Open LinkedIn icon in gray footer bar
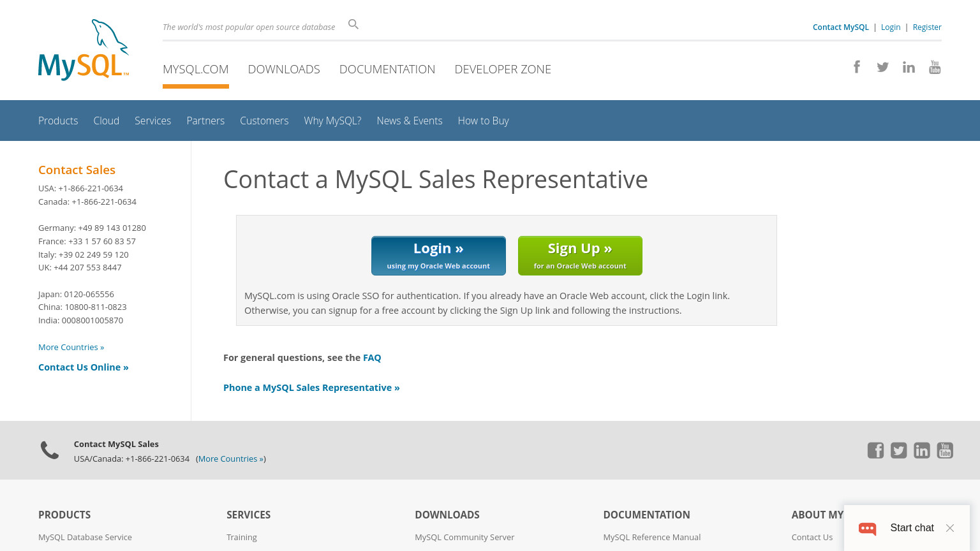 922,450
